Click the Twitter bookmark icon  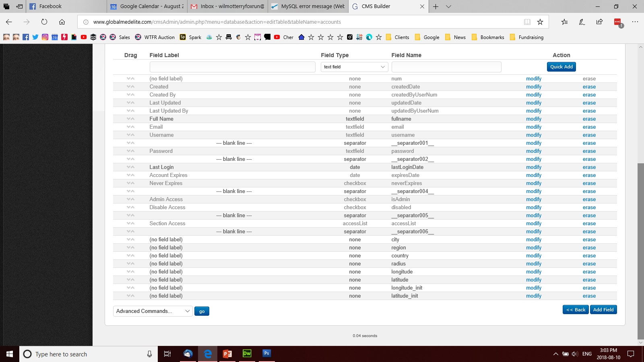pyautogui.click(x=35, y=37)
